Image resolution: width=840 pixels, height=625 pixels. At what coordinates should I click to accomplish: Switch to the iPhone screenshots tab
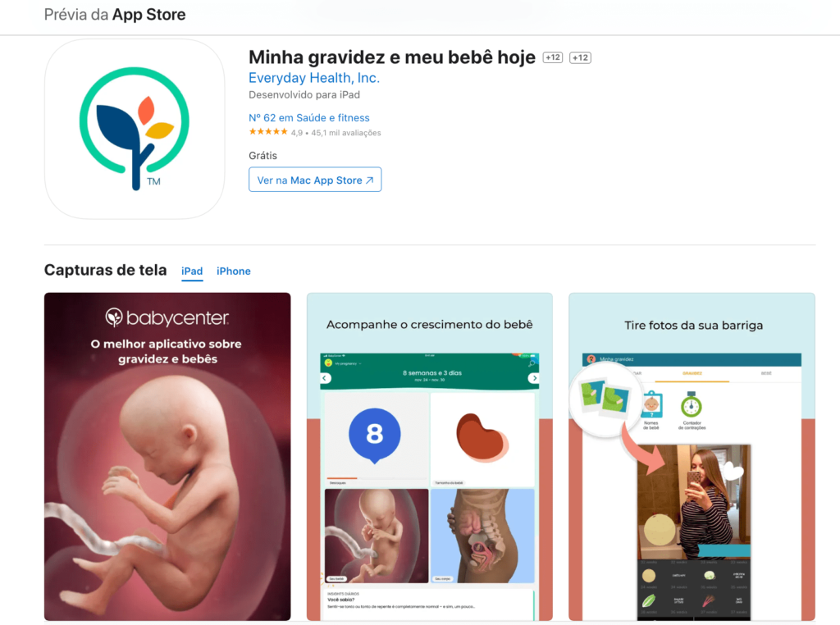234,271
